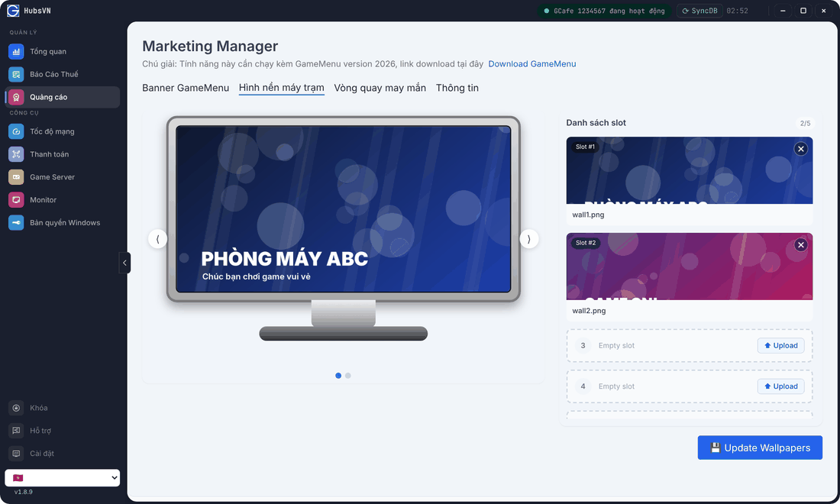The image size is (840, 504).
Task: Click the wall1.png file name
Action: pos(588,215)
